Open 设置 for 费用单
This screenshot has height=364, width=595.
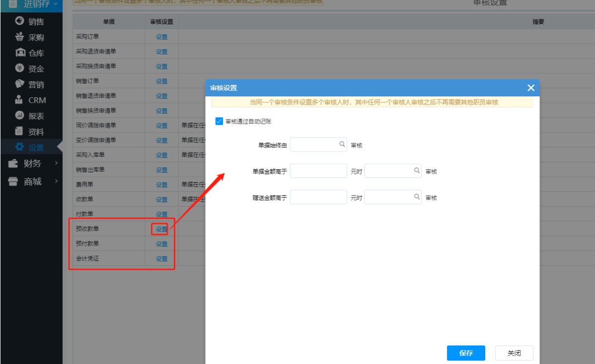161,185
